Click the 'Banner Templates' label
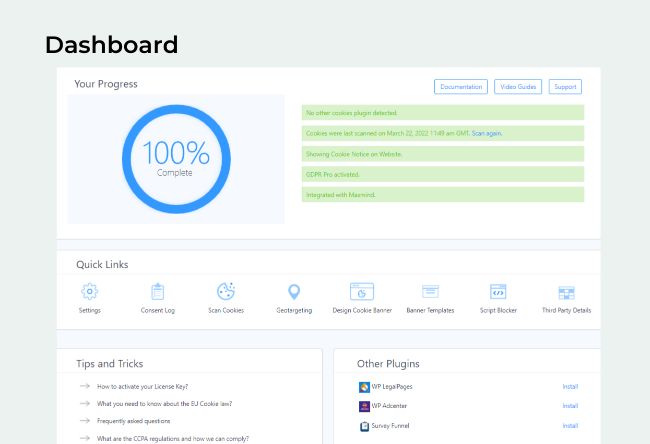 [430, 311]
